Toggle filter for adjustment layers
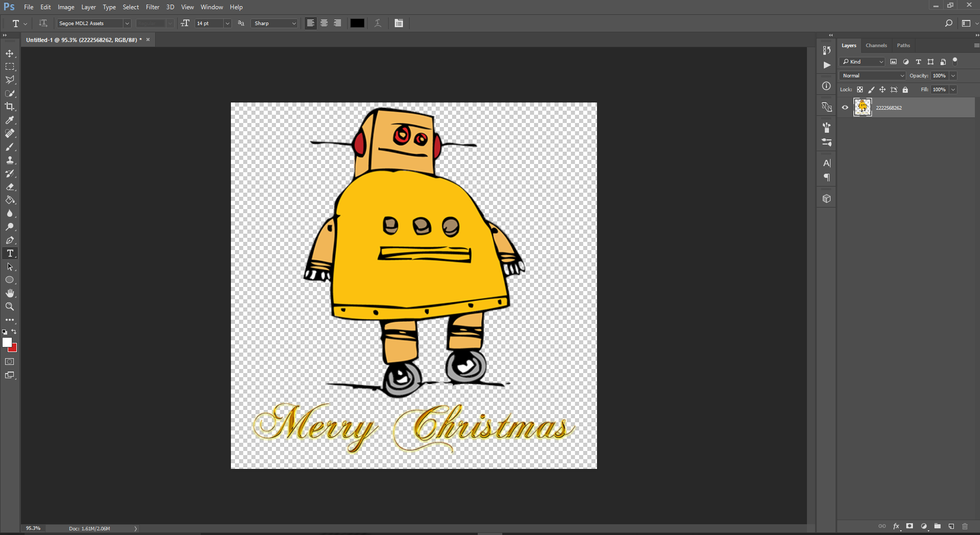This screenshot has height=535, width=980. pos(906,61)
